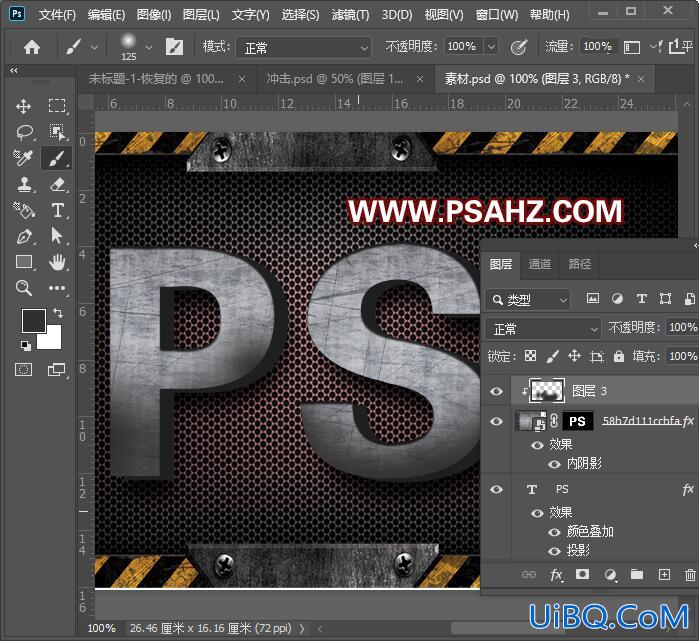
Task: Open the Edit Toolbar dots menu
Action: [x=57, y=288]
